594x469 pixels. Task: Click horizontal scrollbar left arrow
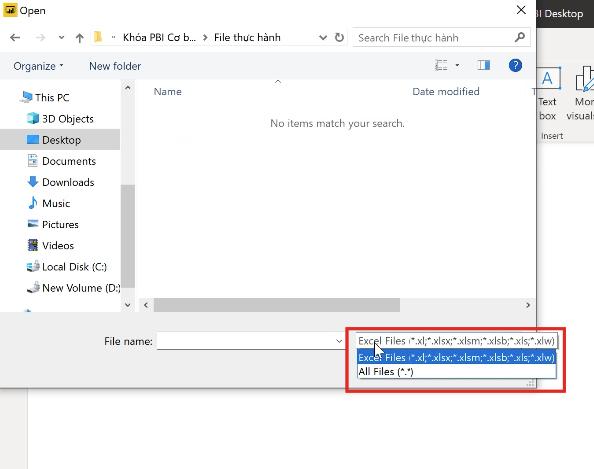tap(146, 305)
